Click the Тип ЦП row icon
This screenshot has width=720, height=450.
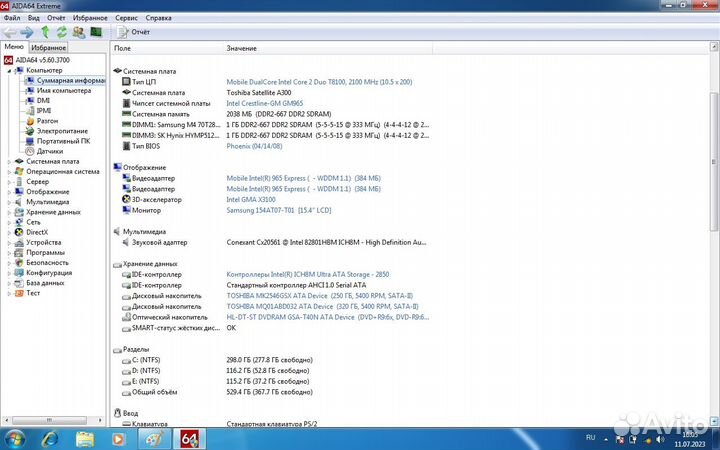126,81
